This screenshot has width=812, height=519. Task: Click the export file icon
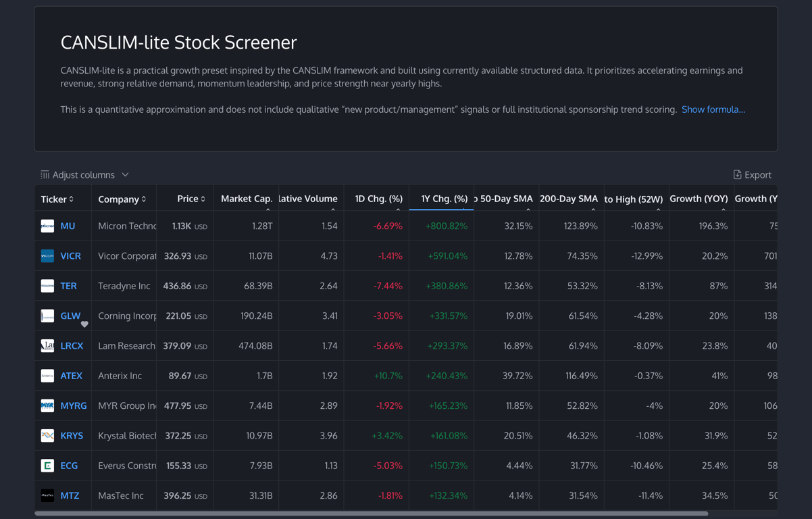click(x=737, y=174)
